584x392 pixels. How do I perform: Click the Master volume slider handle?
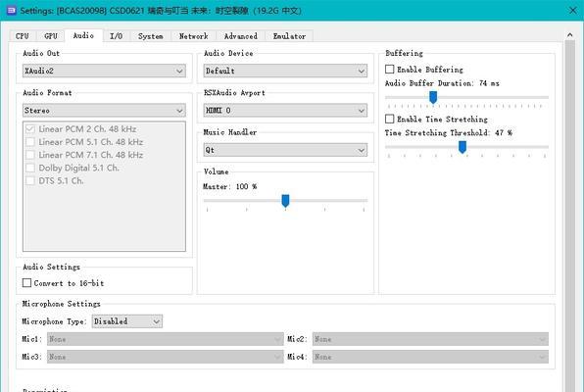tap(285, 201)
